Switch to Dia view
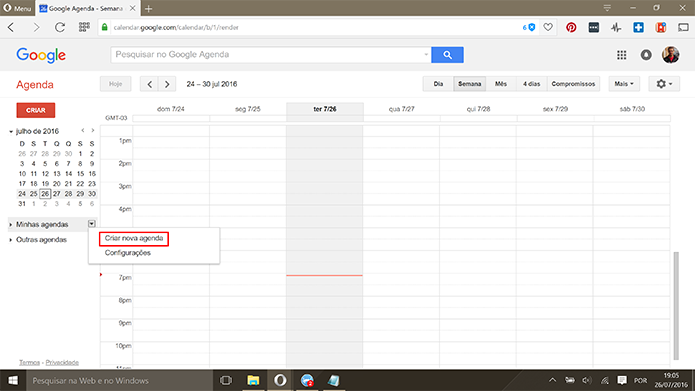 tap(438, 84)
